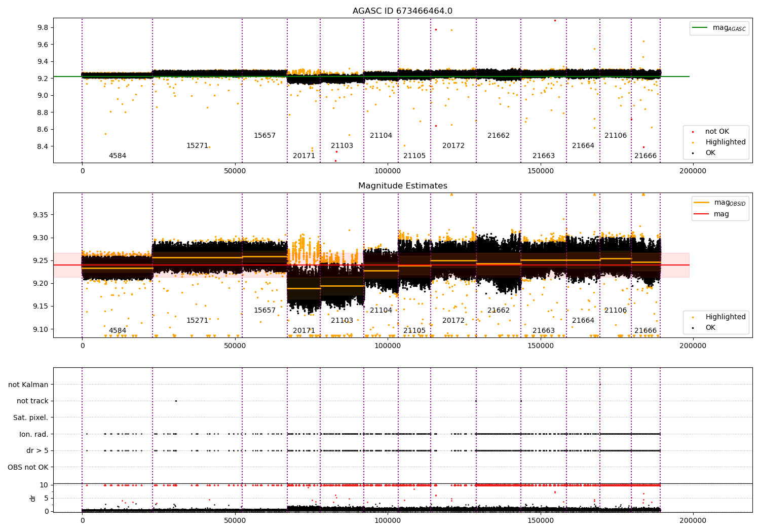Click obsid label 20172 in middle plot
Screen dimensions: 760x532
pyautogui.click(x=453, y=320)
